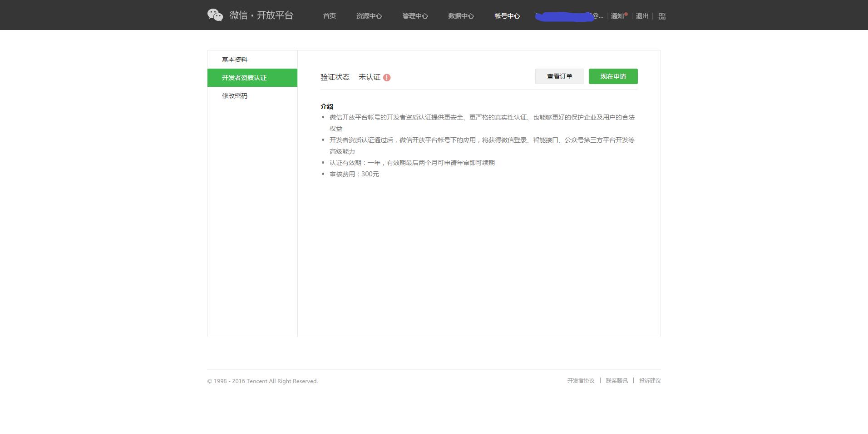The image size is (868, 434).
Task: Open 通知 notifications with the red badge
Action: (x=616, y=16)
